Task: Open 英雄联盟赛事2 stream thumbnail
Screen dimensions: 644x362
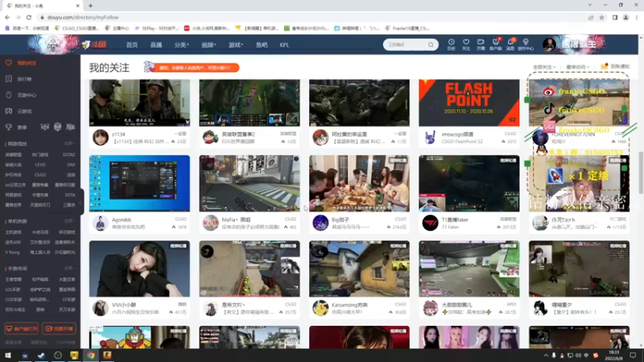Action: click(250, 103)
